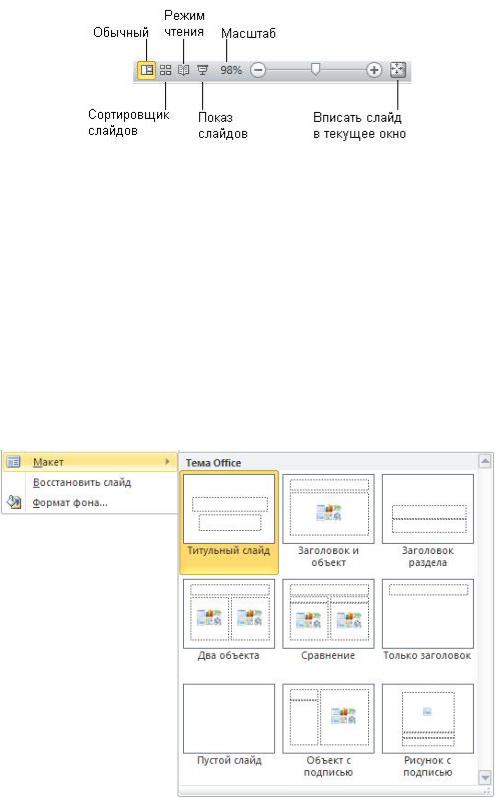
Task: Switch to Reading view (Режим чтения) icon
Action: (x=184, y=70)
